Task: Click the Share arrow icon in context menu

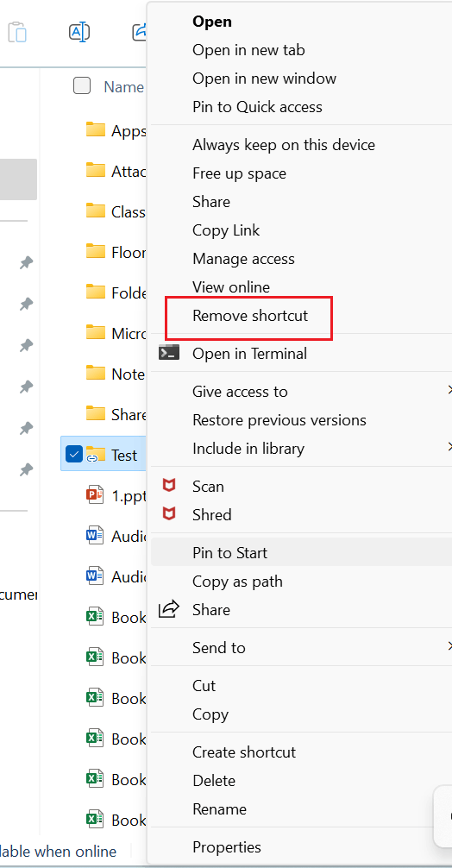Action: pos(169,609)
